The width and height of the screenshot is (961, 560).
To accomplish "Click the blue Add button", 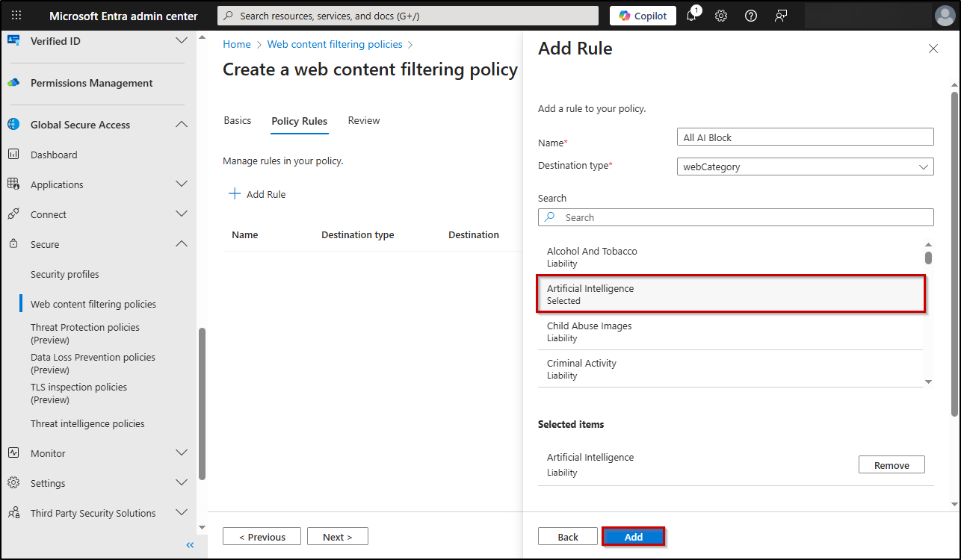I will [x=633, y=537].
